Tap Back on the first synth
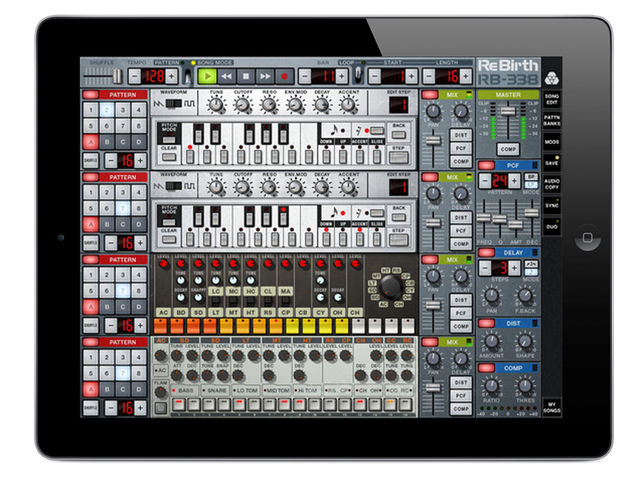640x480 pixels. [x=399, y=135]
